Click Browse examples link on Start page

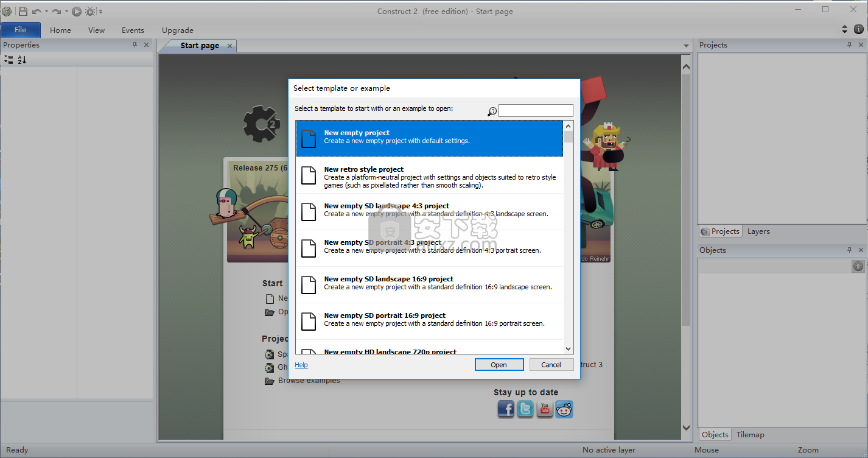[x=309, y=381]
